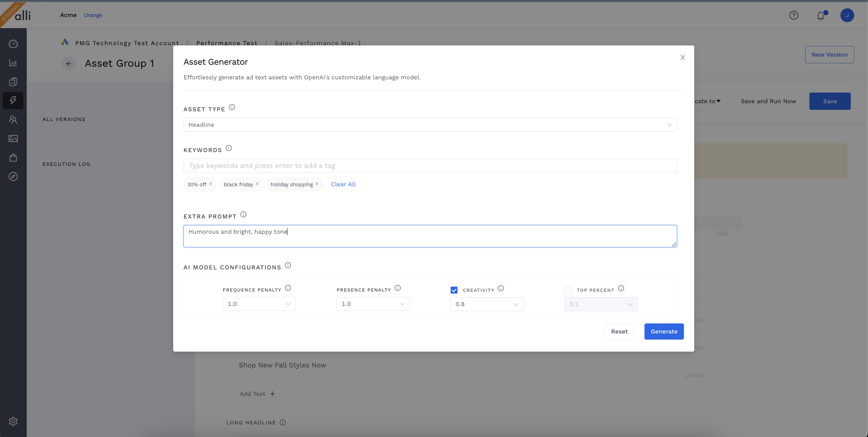
Task: Delete the 'holiday shopping' tag
Action: (317, 184)
